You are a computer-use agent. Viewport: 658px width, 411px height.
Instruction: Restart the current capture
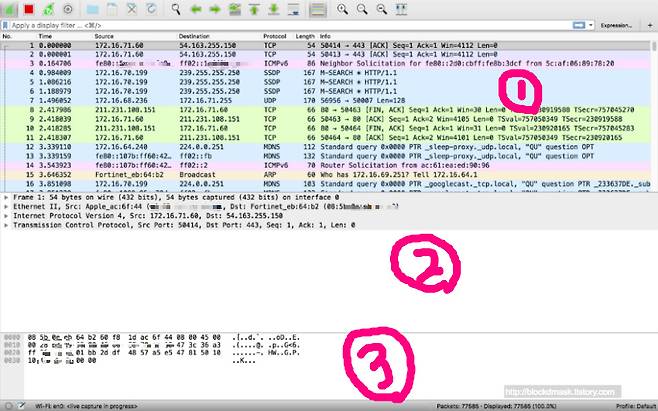tap(48, 9)
